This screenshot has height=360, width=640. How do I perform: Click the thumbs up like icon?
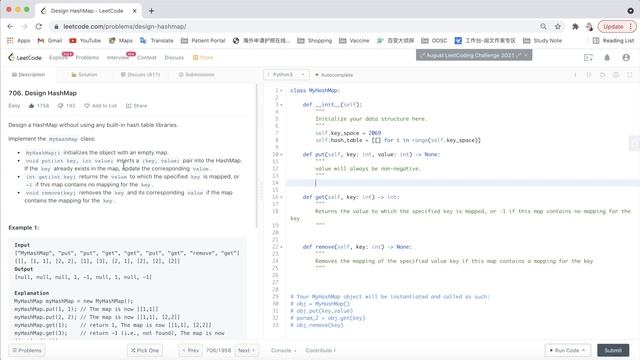31,106
